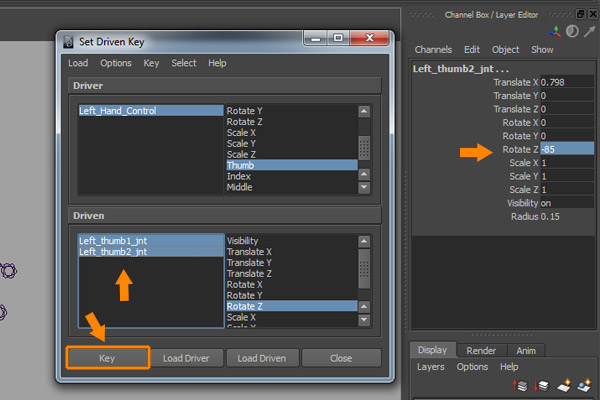Select Left_thumb2_jnt in the Driven list
This screenshot has width=600, height=400.
[x=151, y=251]
